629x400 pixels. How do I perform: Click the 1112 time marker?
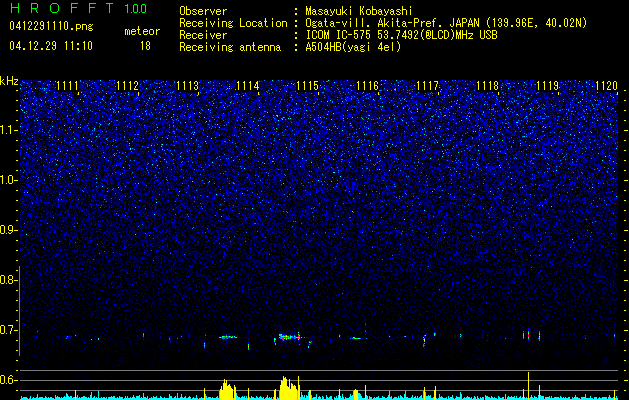click(128, 85)
